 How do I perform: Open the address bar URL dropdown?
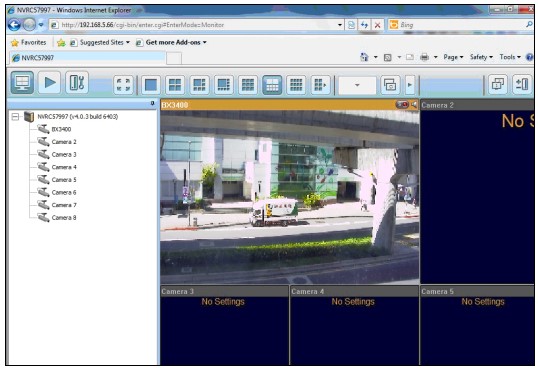[340, 25]
